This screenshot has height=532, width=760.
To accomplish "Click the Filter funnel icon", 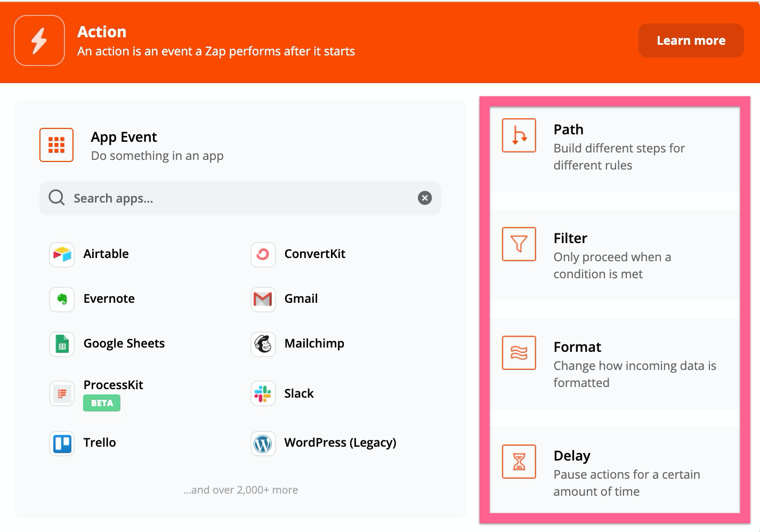I will (519, 244).
